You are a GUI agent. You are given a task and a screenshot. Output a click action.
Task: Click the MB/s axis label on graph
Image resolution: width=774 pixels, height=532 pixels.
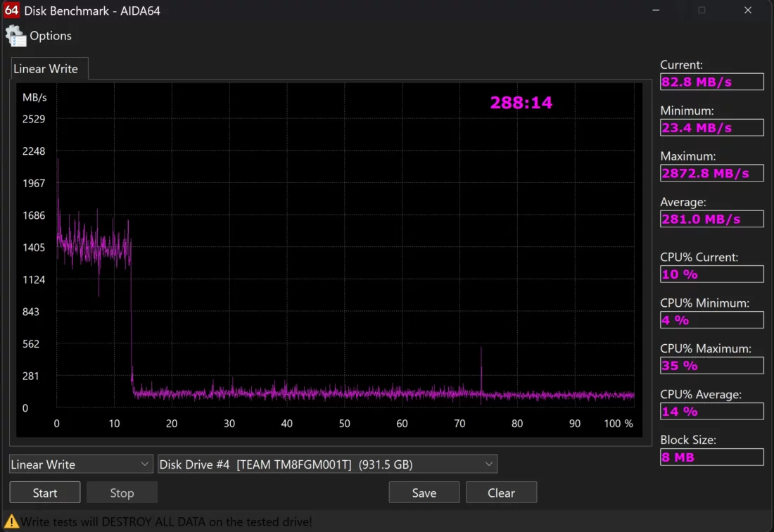pos(34,97)
